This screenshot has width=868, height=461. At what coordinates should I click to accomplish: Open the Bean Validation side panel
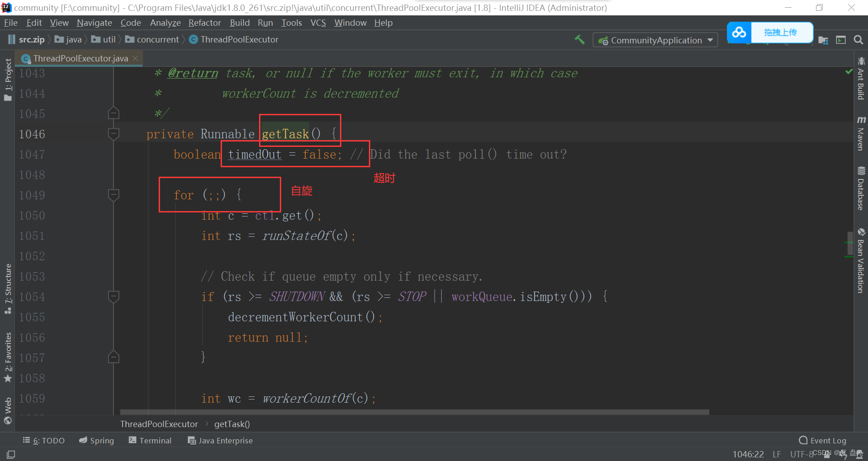(x=861, y=260)
